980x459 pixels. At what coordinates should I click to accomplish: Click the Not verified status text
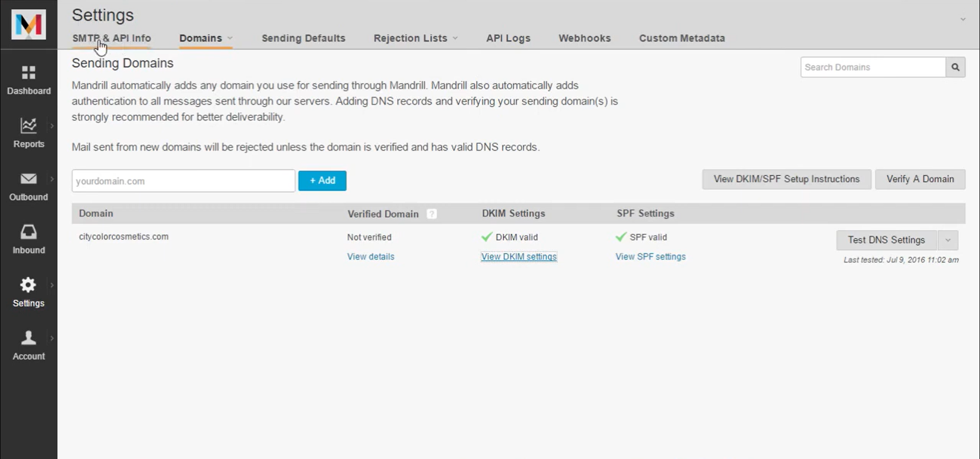(x=370, y=237)
